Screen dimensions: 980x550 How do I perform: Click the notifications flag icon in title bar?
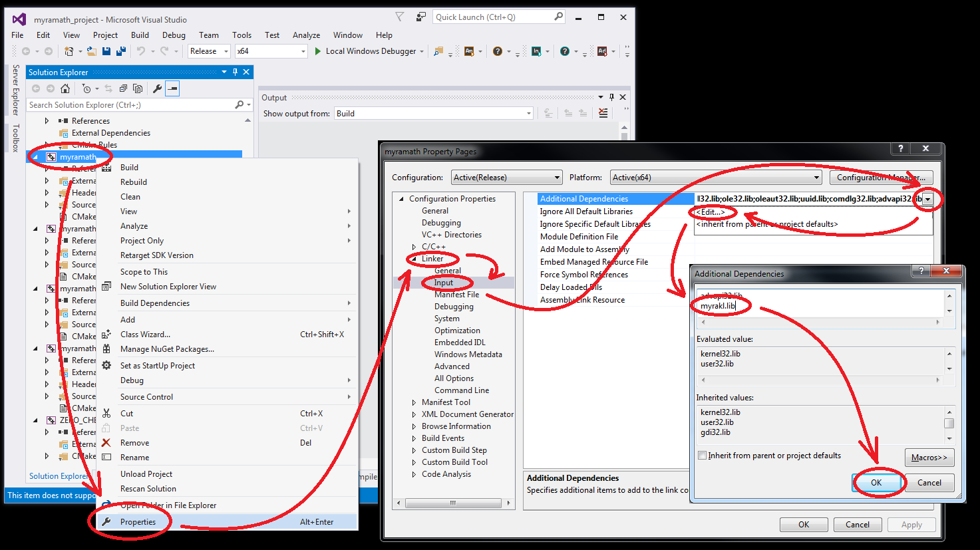[399, 17]
